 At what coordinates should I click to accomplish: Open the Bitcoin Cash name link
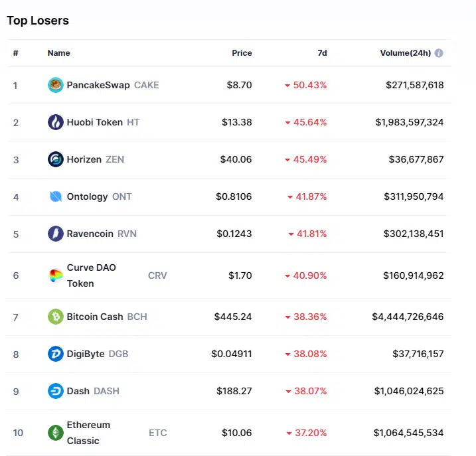(95, 317)
